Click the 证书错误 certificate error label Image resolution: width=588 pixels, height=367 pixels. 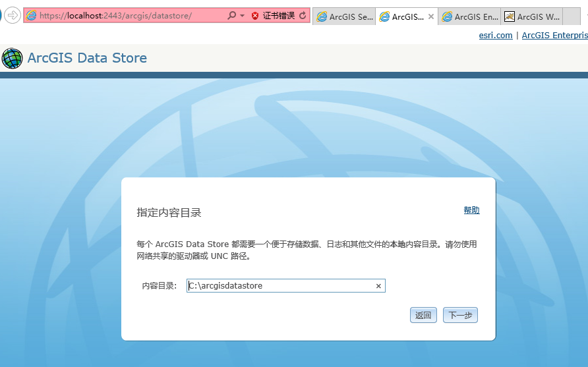click(279, 16)
